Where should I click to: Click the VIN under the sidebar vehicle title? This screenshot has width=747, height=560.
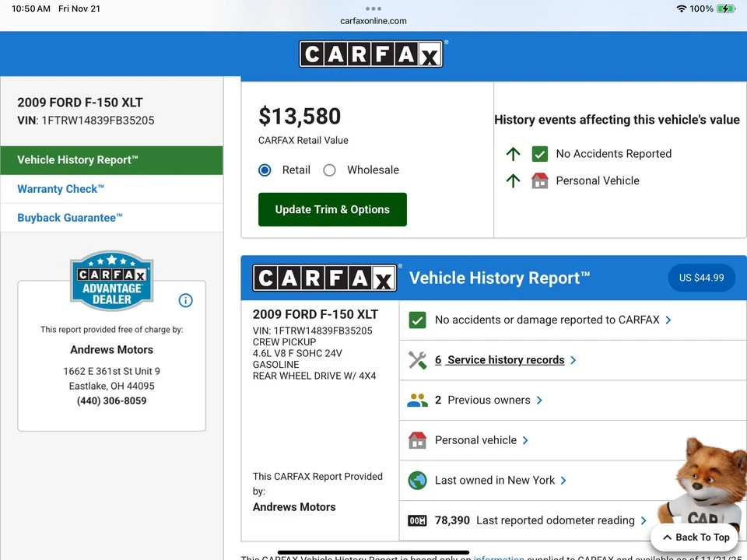[x=86, y=121]
